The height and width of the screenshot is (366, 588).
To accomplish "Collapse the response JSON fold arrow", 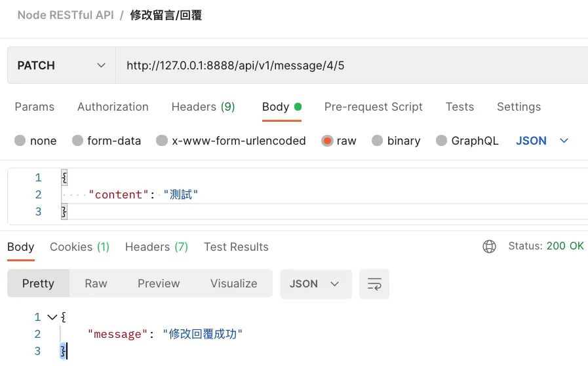I will pos(52,317).
